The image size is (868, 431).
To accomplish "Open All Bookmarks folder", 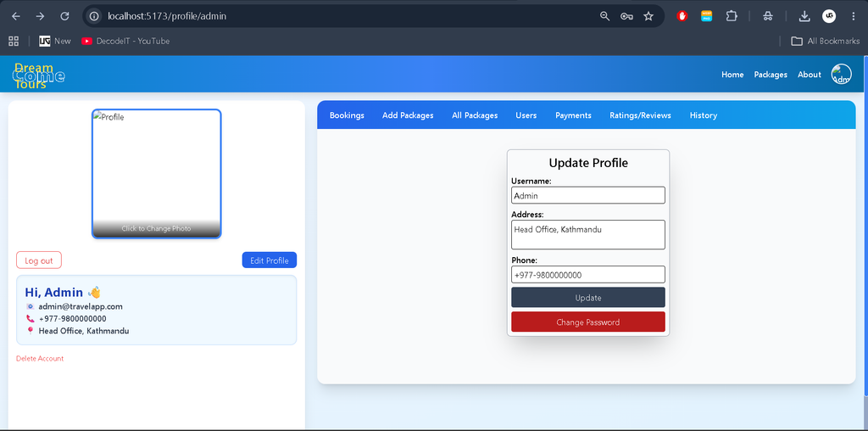I will (826, 41).
